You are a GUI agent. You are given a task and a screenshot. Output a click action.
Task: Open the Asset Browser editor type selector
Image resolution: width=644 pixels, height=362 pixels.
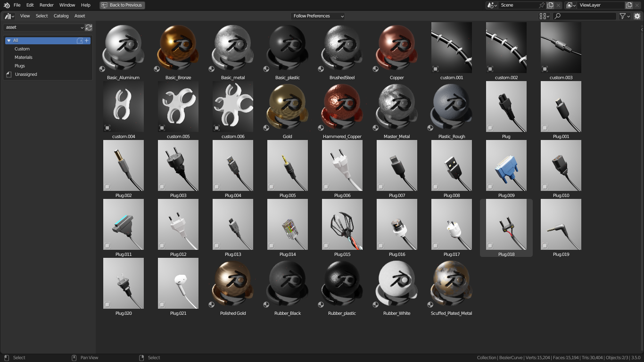coord(9,16)
